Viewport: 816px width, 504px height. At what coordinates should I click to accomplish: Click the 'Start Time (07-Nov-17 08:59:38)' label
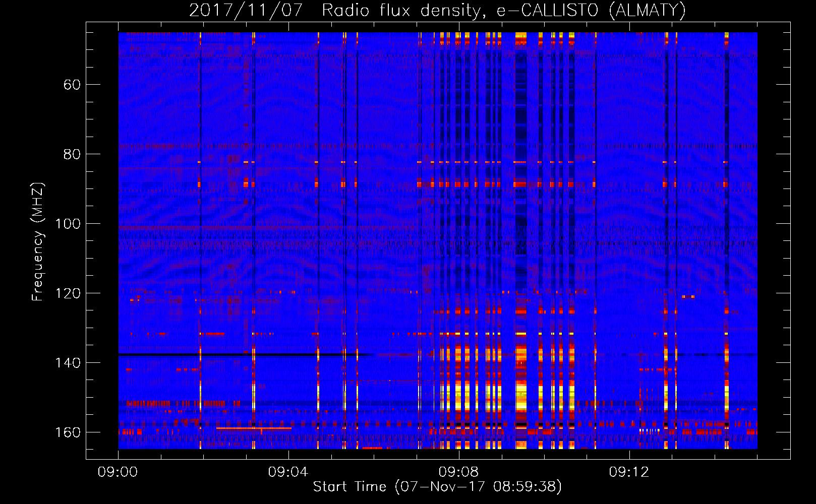tap(437, 487)
